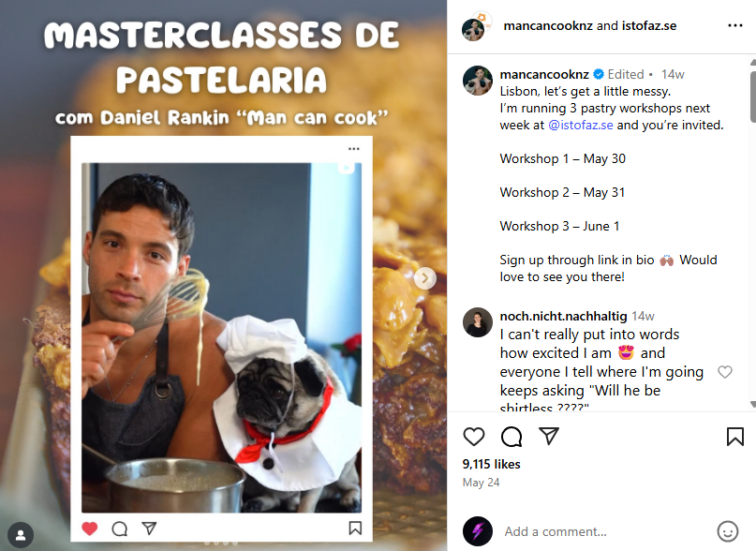Viewport: 756px width, 551px height.
Task: Click the header collaborative profile avatar
Action: coord(475,26)
